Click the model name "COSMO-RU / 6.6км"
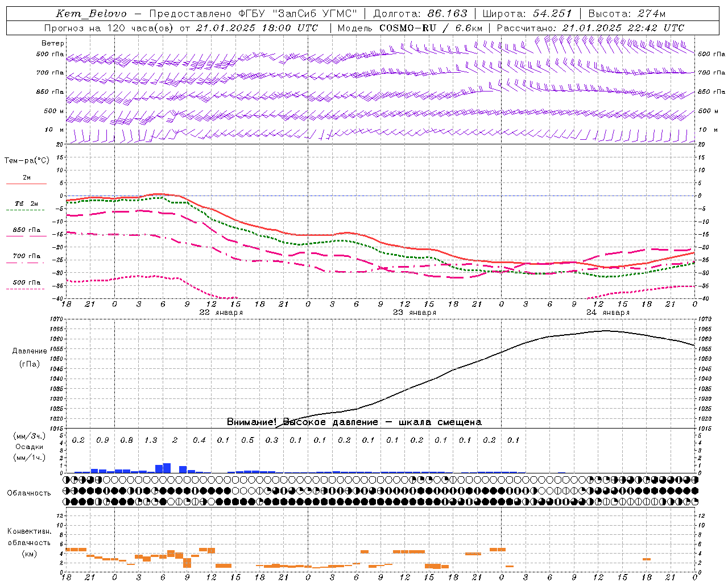This screenshot has width=728, height=582. (431, 28)
